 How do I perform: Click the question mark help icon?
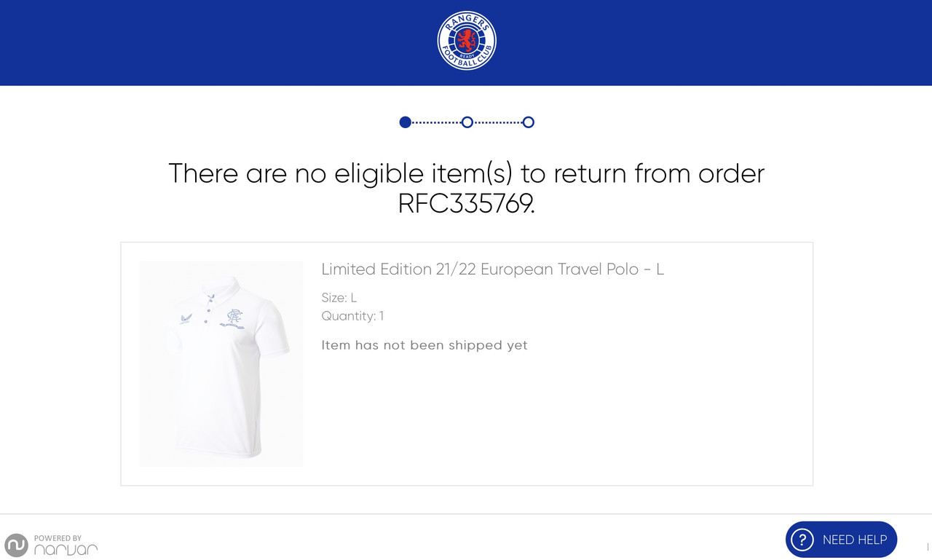tap(802, 540)
